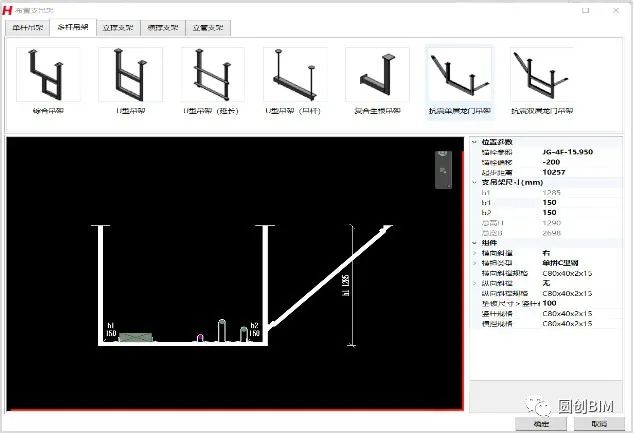634x435 pixels.
Task: Expand the 纵向斜撑 row with value 无
Action: coord(475,283)
